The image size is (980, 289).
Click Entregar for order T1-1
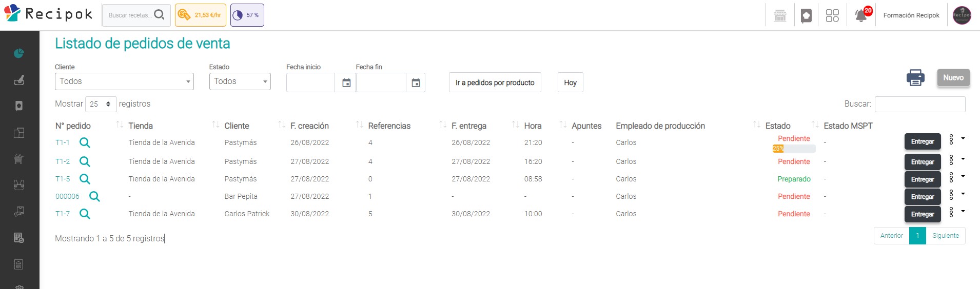[x=923, y=142]
